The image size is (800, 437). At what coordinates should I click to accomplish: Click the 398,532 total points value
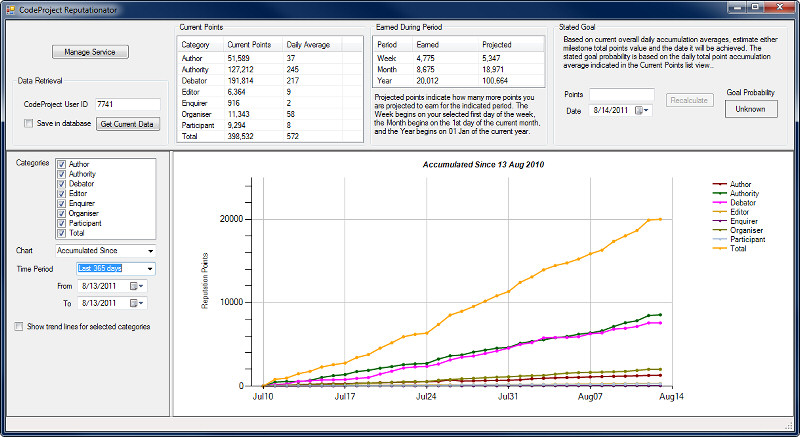click(x=241, y=136)
